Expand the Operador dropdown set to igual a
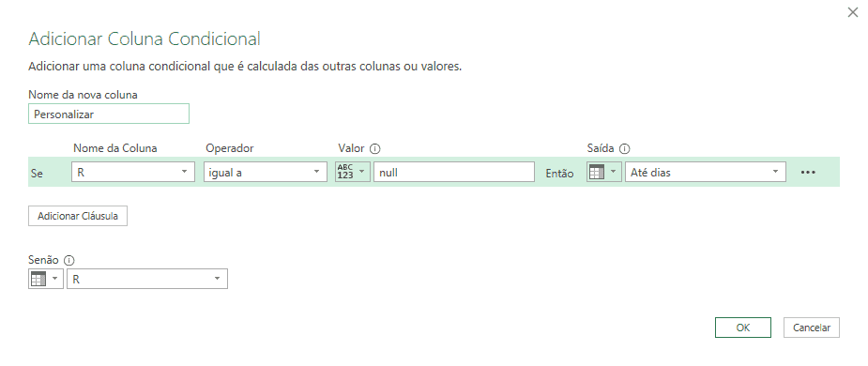Screen dimensions: 868x366 click(266, 172)
